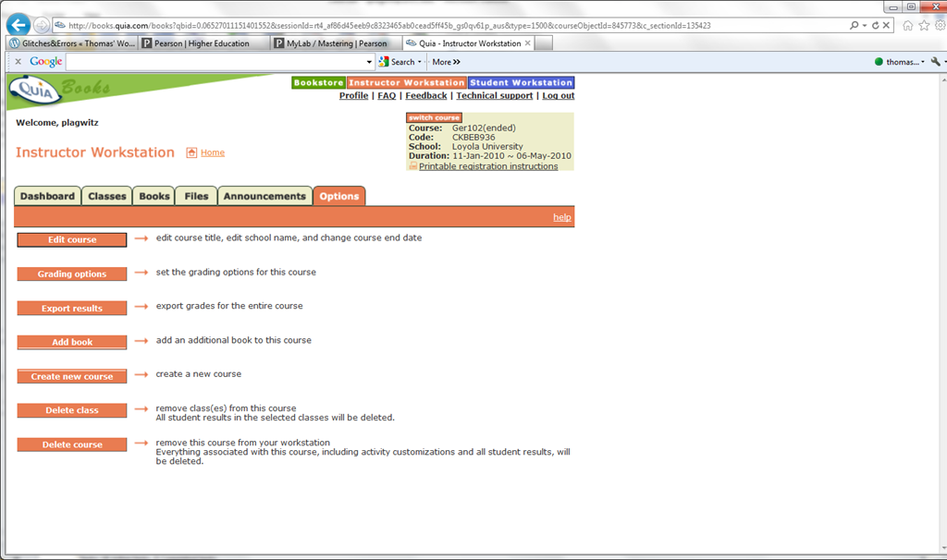Screen dimensions: 947x560
Task: Open the address bar search dropdown arrow
Action: [863, 25]
